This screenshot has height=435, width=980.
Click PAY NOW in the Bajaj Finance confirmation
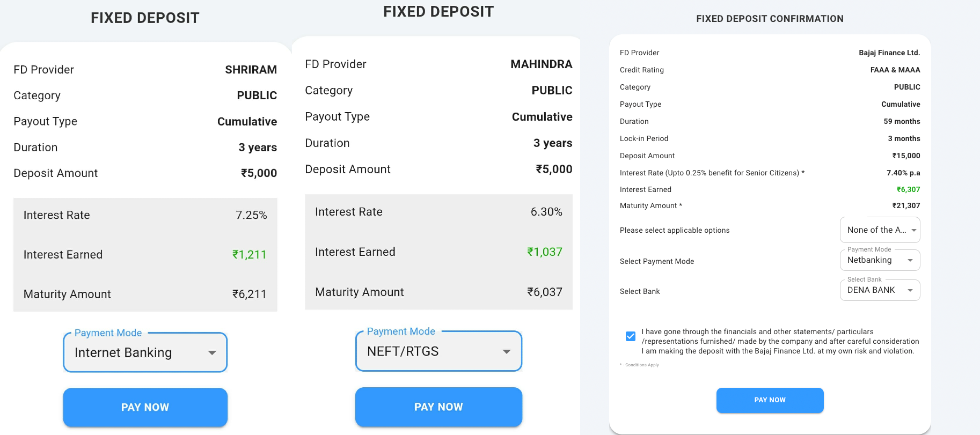tap(770, 400)
